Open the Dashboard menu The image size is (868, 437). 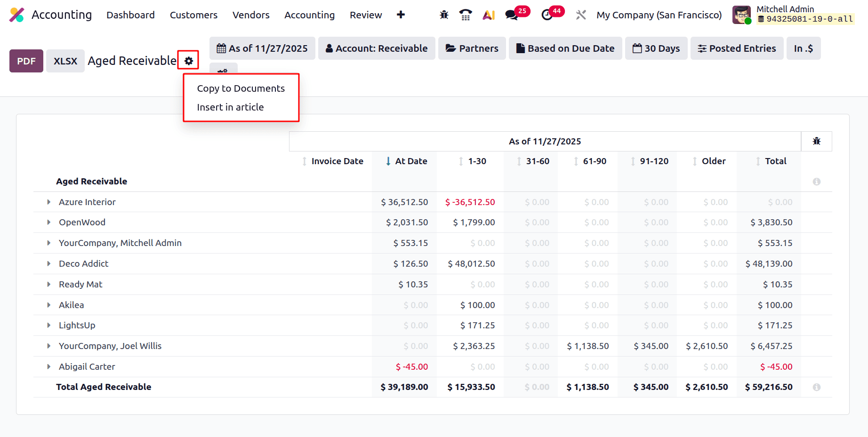point(130,15)
